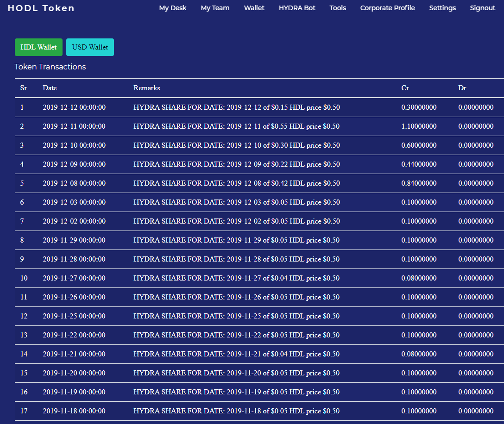Click the Date column header

[50, 88]
